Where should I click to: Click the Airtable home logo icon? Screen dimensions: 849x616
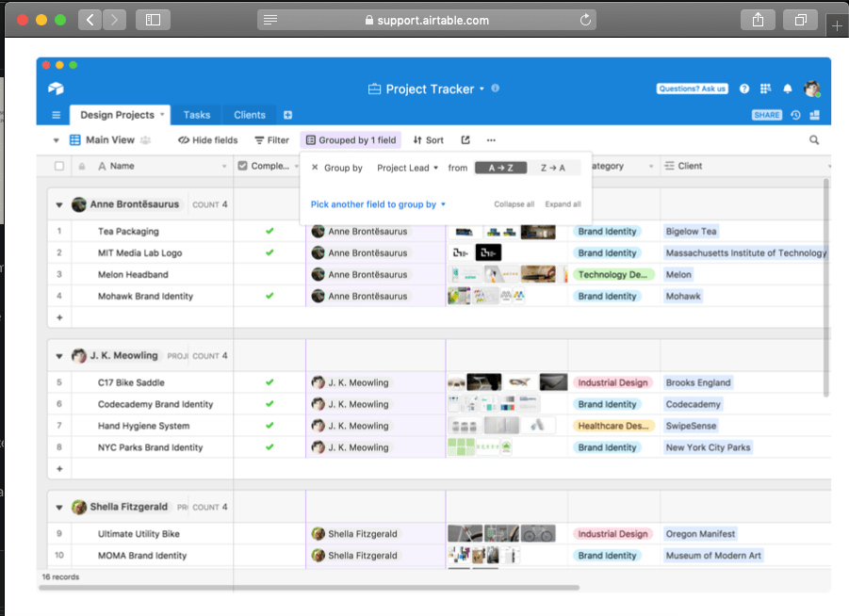pyautogui.click(x=56, y=89)
